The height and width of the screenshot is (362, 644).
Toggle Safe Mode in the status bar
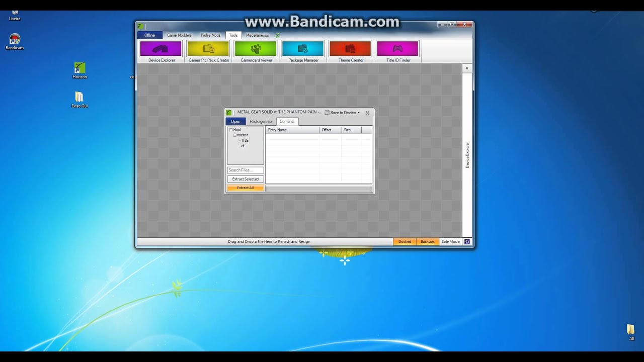[x=450, y=242]
